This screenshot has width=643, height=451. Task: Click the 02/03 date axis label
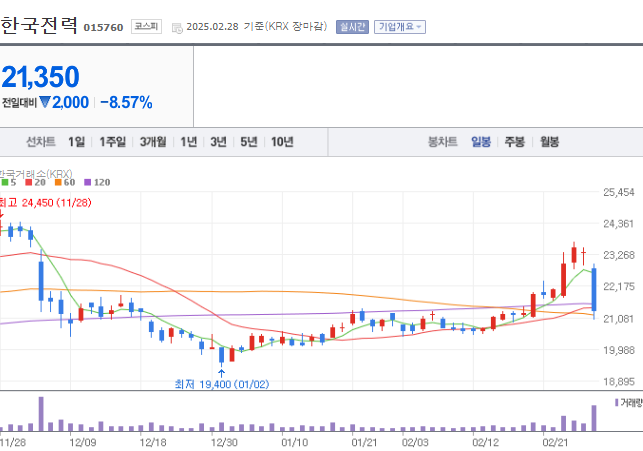(x=415, y=442)
